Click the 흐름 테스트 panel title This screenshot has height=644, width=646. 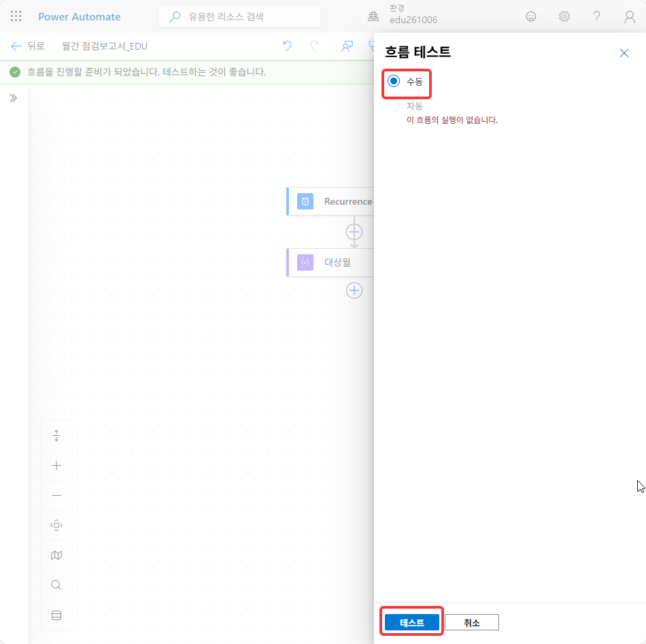pyautogui.click(x=418, y=52)
